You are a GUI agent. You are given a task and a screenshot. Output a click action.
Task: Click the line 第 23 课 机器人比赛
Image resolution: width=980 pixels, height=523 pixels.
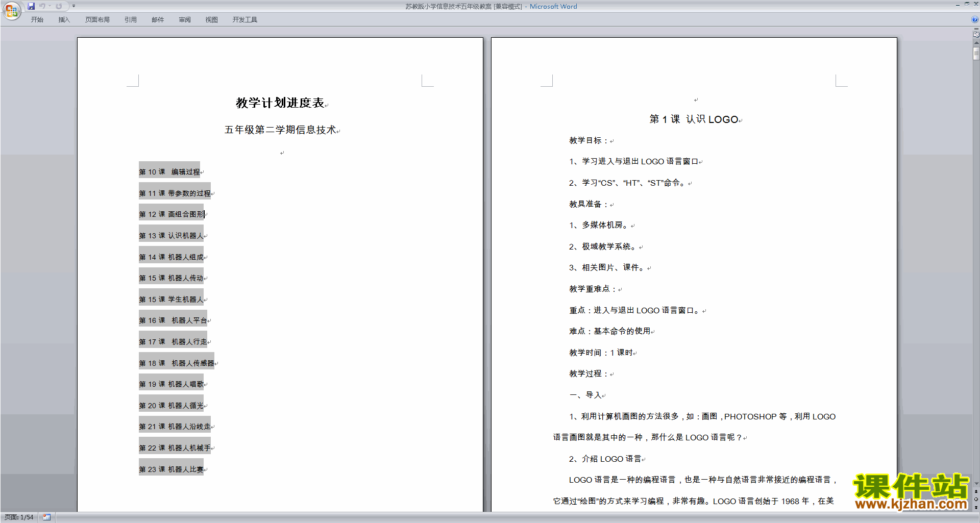171,469
